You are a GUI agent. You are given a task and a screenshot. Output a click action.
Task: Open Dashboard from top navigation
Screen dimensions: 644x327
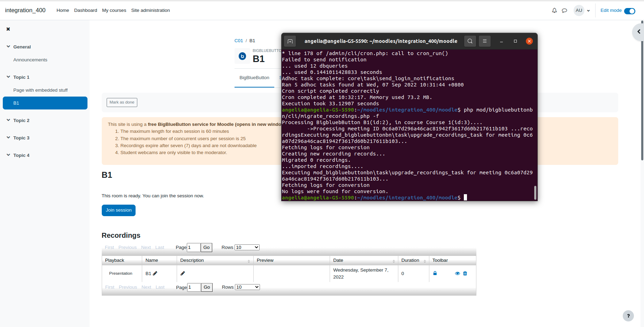click(86, 10)
